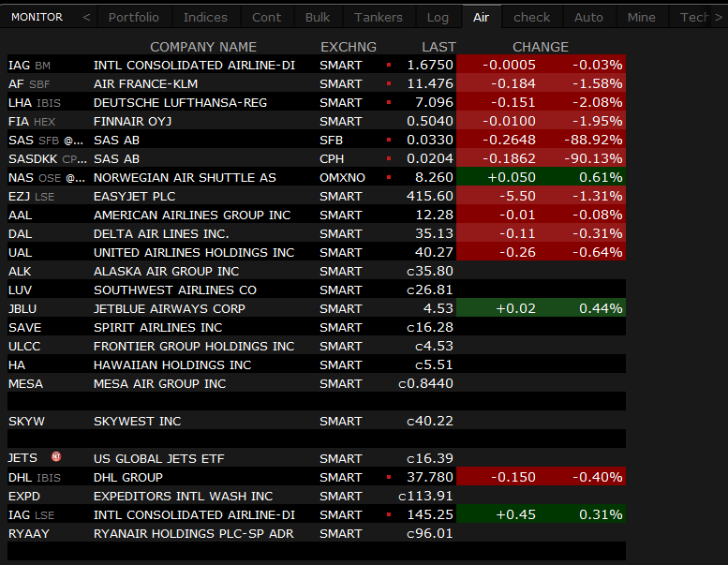Click DELTA AIR LINES INC. company name
728x565 pixels.
pos(161,234)
